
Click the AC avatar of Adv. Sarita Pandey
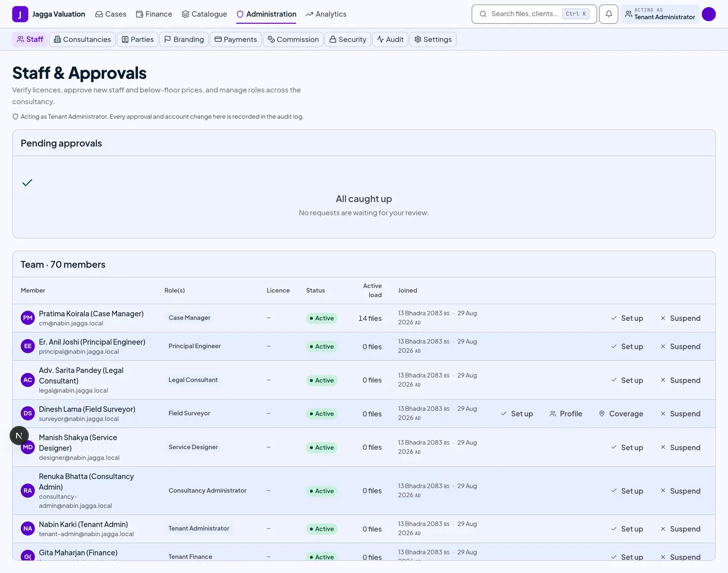point(28,380)
